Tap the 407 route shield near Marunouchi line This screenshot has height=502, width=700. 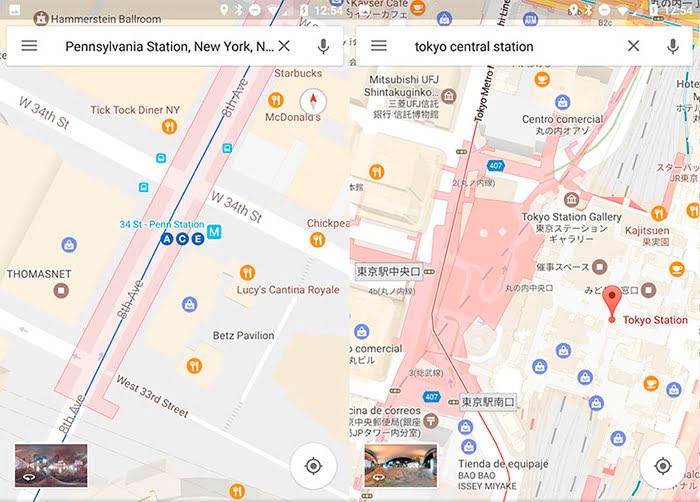click(496, 166)
